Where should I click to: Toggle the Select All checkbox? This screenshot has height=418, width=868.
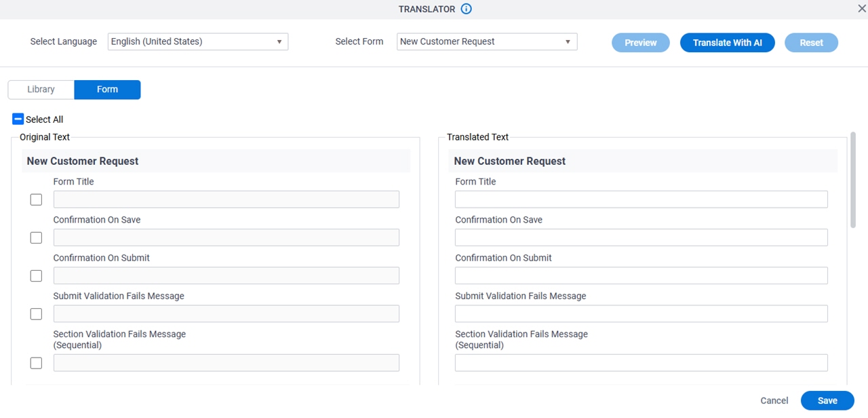pos(18,119)
